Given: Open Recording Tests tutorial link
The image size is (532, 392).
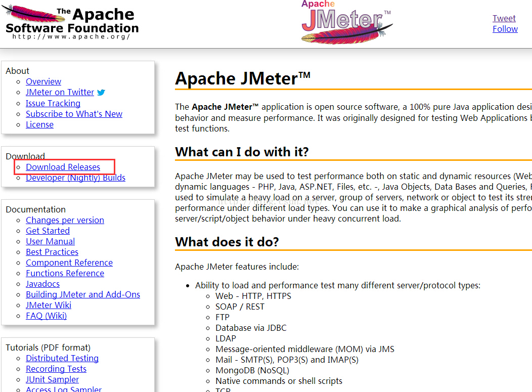Looking at the screenshot, I should coord(56,369).
